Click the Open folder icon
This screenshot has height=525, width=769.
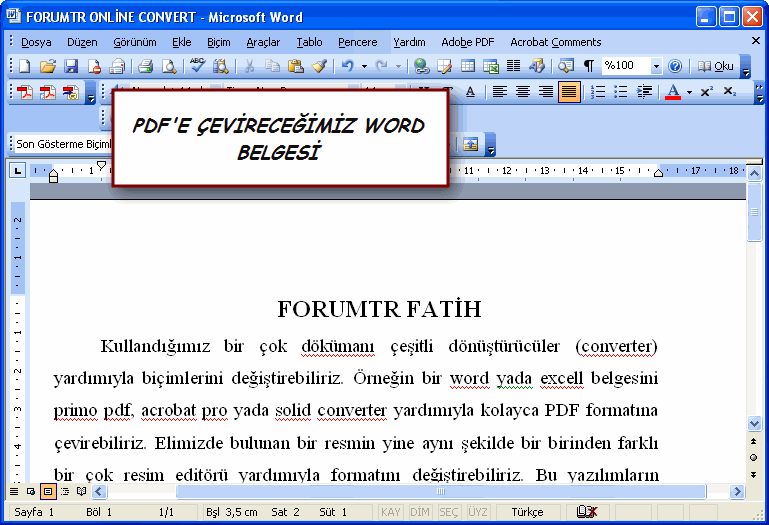pos(48,66)
